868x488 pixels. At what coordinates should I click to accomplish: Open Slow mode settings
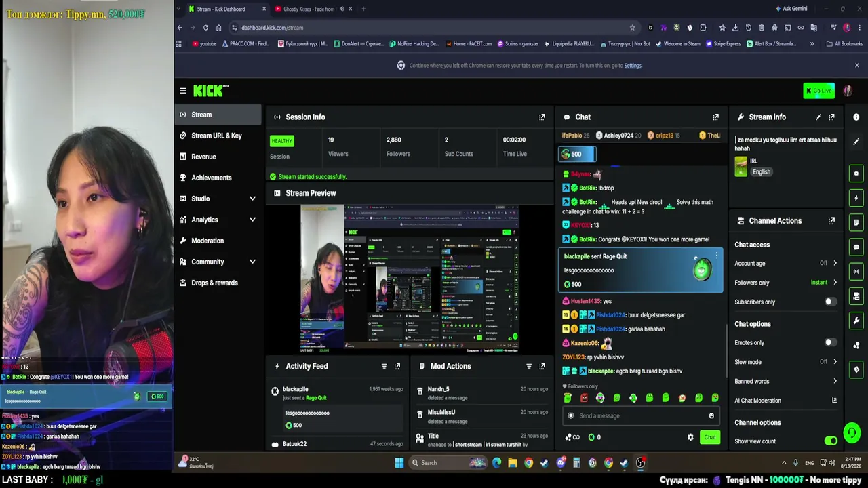786,362
